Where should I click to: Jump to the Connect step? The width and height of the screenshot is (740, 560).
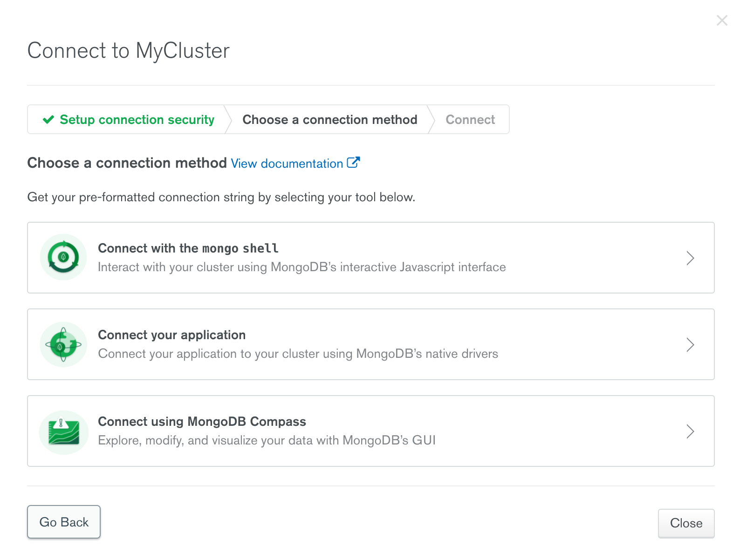[470, 120]
